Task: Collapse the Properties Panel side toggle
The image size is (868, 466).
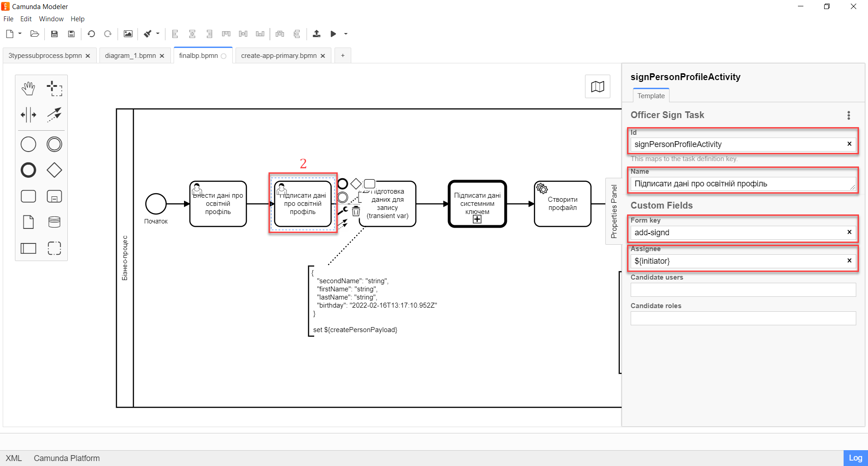Action: [613, 211]
